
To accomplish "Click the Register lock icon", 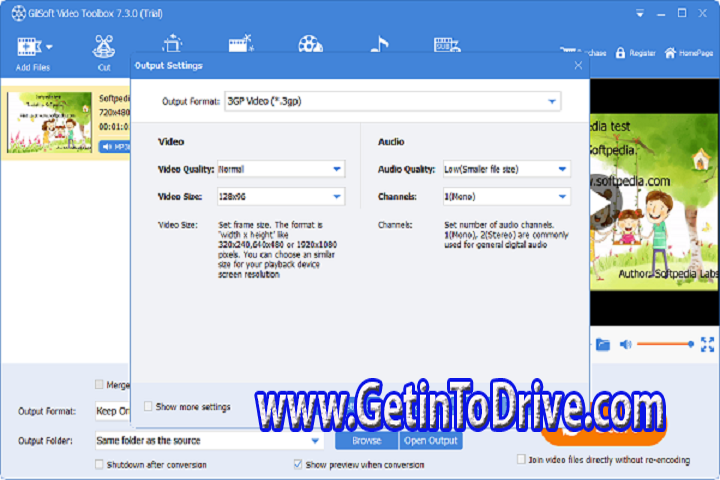I will click(620, 53).
